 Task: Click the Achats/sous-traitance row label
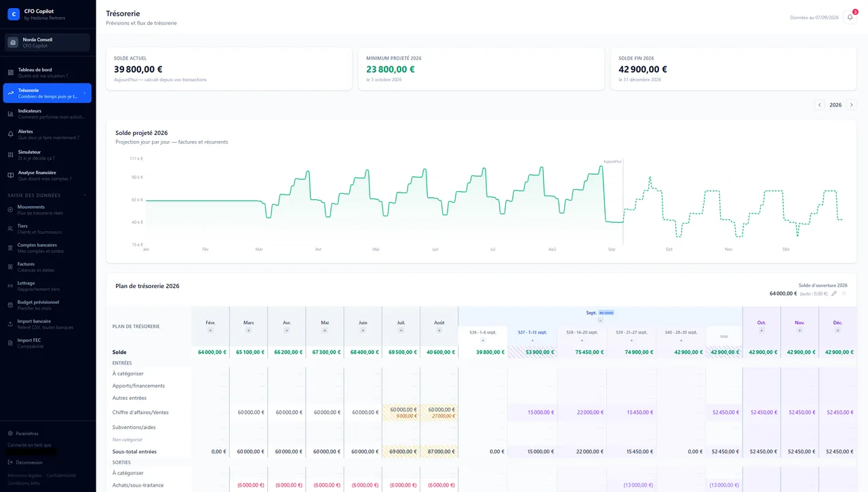pos(138,485)
